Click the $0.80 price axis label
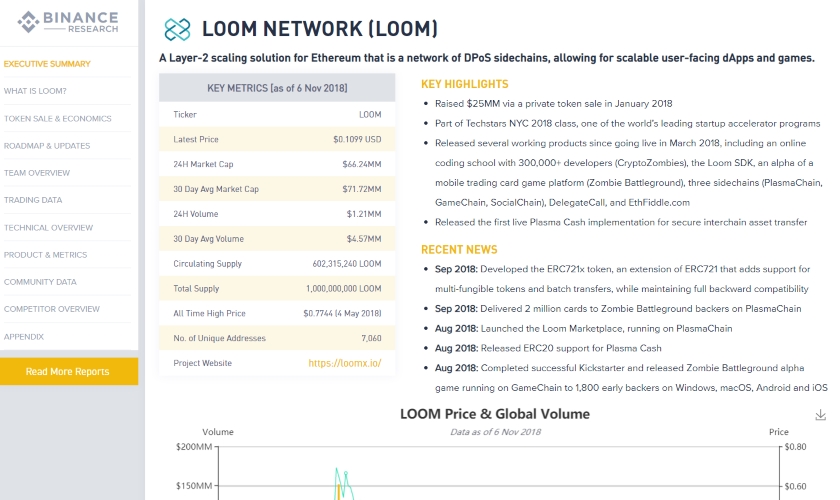The width and height of the screenshot is (840, 500). 796,446
